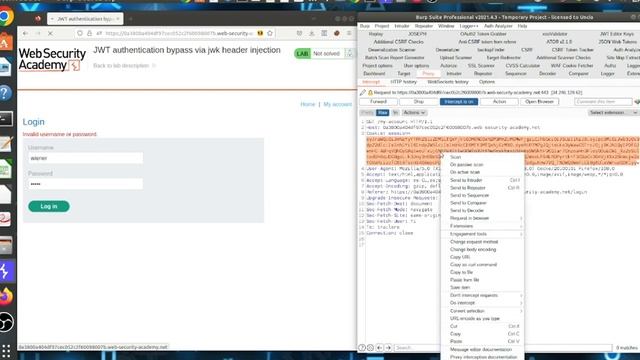Go back in the Firefox toolbar
The height and width of the screenshot is (360, 640).
pos(25,33)
